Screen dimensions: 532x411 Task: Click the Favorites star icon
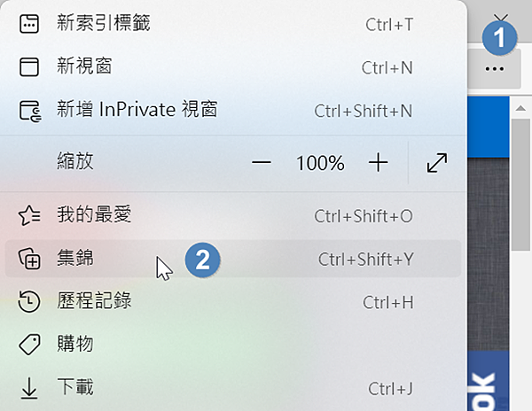(30, 215)
